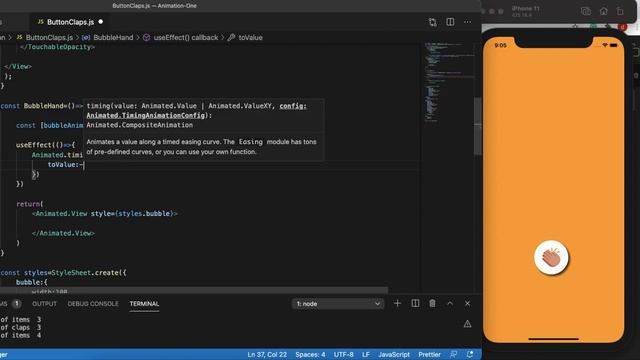The image size is (640, 360).
Task: Click the BubbleHand breadcrumb
Action: (113, 38)
